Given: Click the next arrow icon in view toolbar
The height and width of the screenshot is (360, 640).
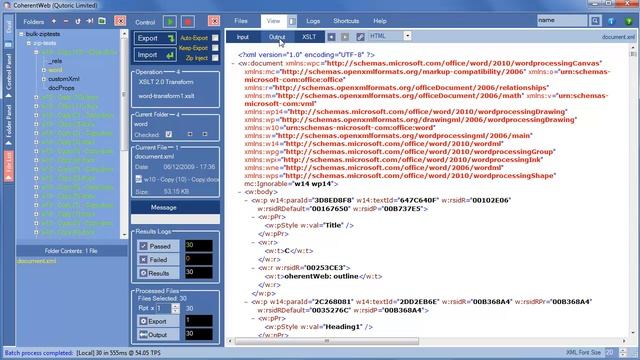Looking at the screenshot, I should tap(345, 37).
